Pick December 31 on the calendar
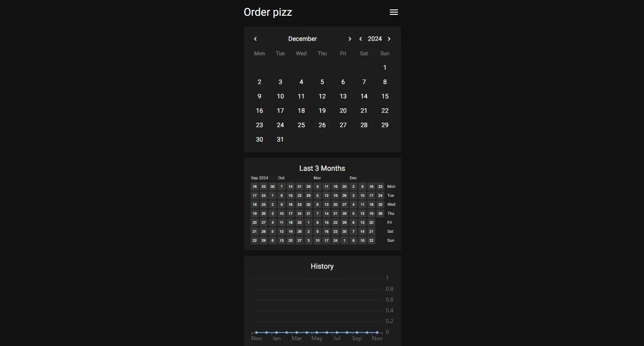This screenshot has width=644, height=346. tap(280, 139)
